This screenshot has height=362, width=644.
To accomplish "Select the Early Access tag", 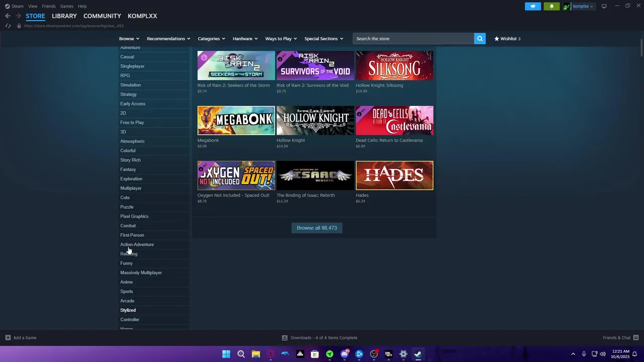I will click(133, 104).
